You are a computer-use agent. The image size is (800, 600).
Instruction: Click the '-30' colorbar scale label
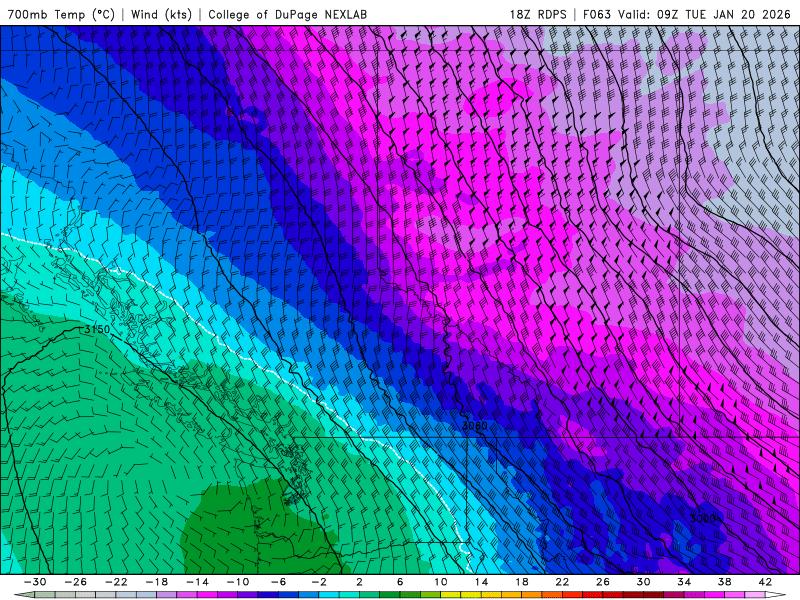coord(35,582)
